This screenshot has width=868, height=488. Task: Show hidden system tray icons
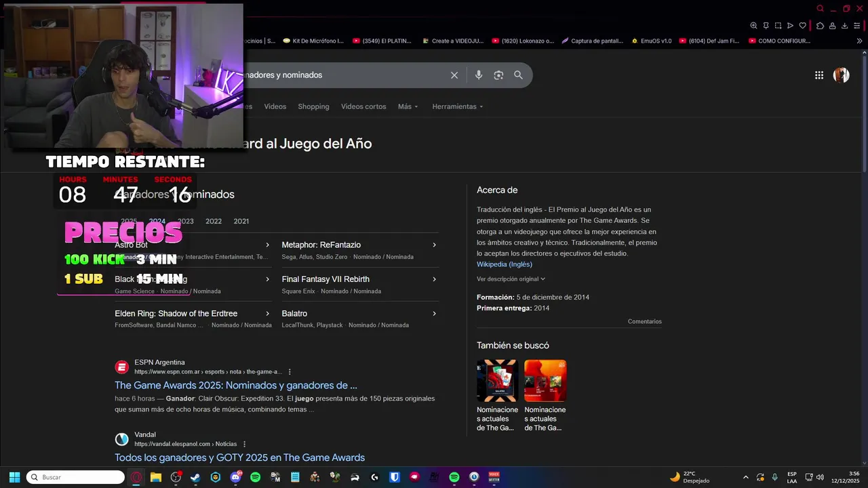746,477
